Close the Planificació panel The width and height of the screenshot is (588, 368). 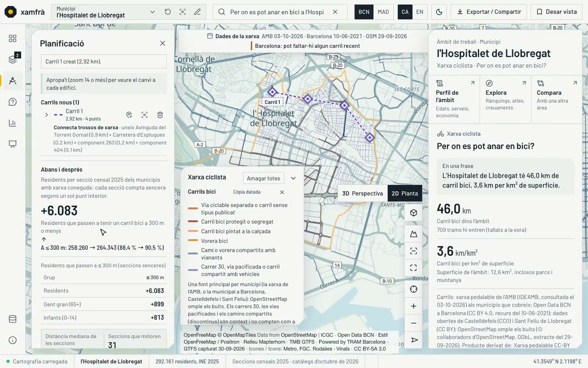click(x=163, y=43)
